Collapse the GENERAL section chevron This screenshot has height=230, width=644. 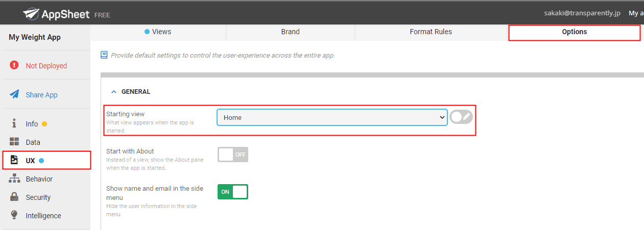[x=114, y=92]
